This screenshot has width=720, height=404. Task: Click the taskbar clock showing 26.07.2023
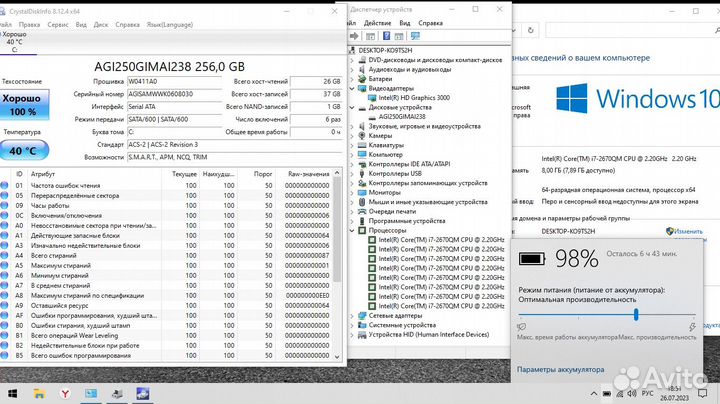(x=675, y=394)
